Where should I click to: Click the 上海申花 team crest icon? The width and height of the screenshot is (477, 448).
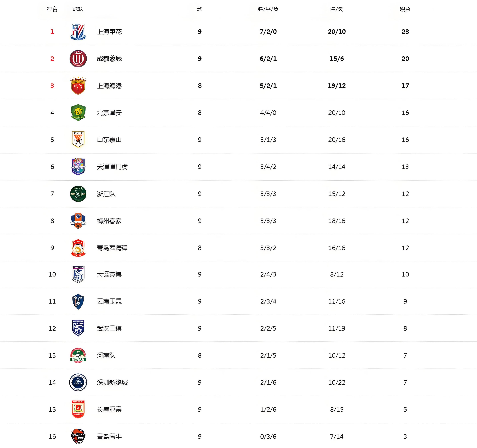pos(78,32)
